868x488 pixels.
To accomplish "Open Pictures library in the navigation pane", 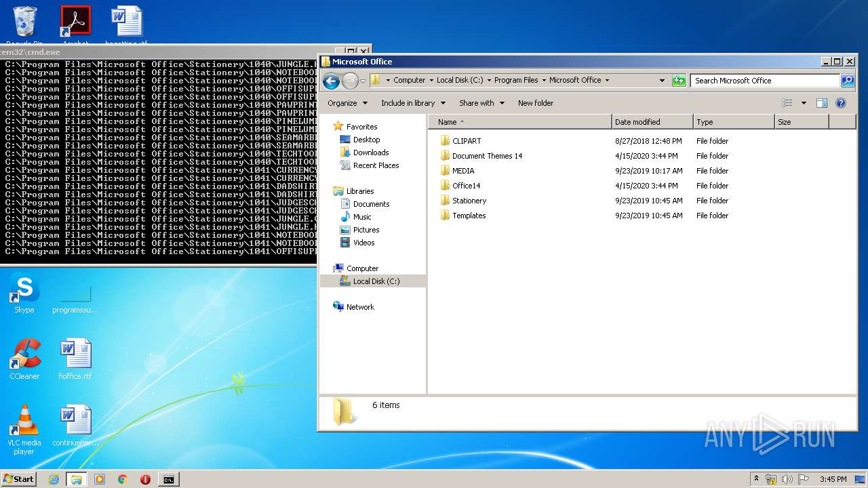I will tap(366, 230).
